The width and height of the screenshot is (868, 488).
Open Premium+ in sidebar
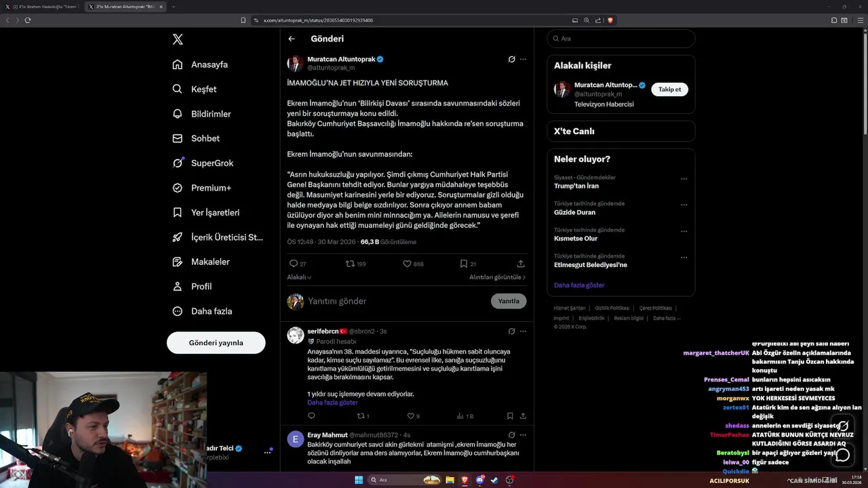[x=201, y=188]
